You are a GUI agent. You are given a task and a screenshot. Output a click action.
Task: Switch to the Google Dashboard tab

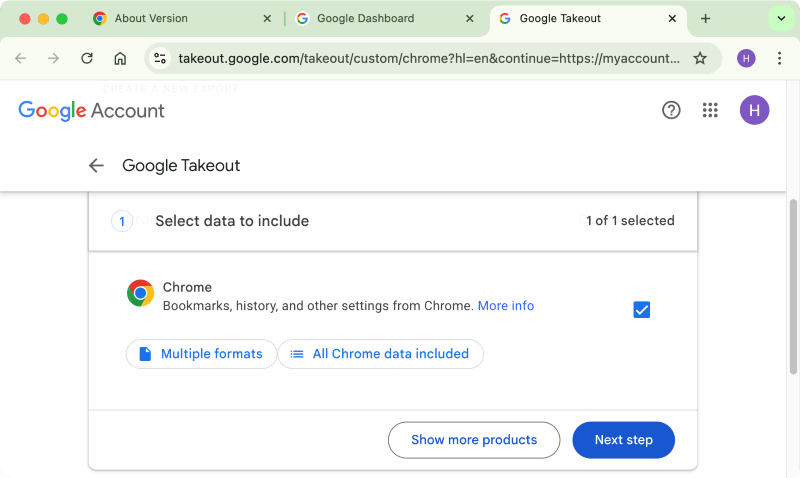(x=385, y=18)
